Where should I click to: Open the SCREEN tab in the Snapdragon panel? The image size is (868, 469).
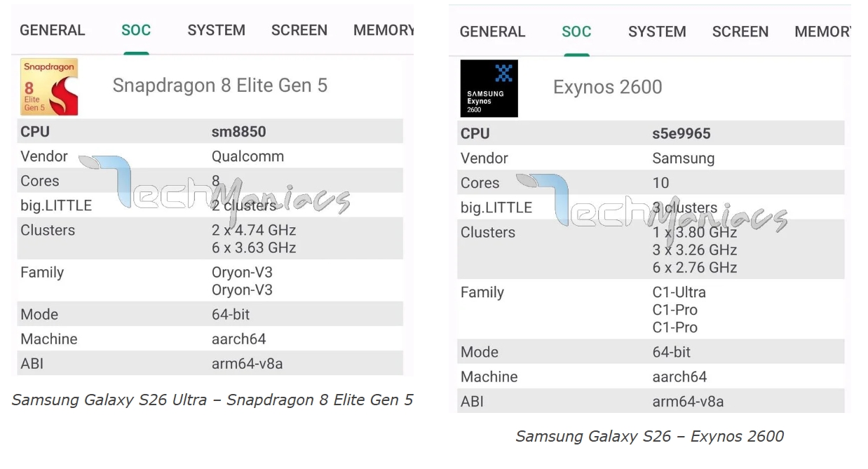(299, 30)
